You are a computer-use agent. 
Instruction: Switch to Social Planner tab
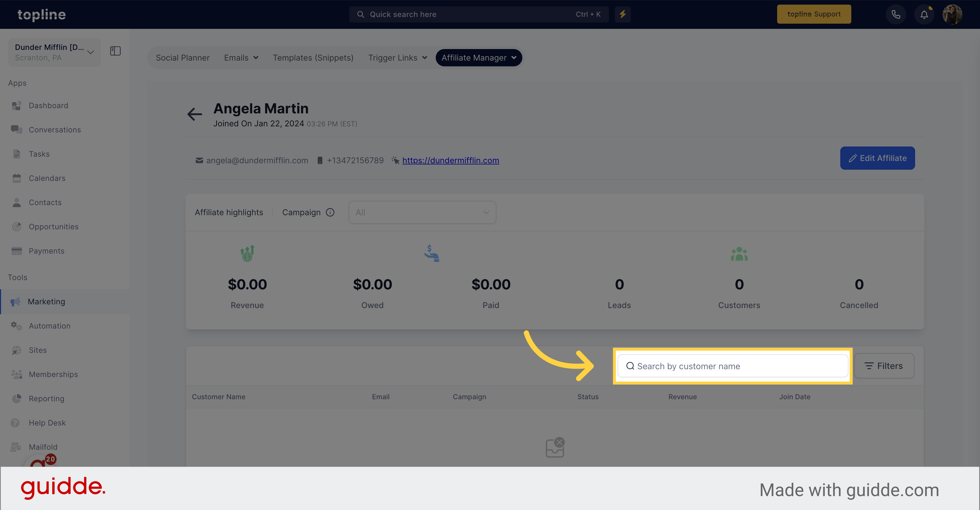pyautogui.click(x=183, y=58)
